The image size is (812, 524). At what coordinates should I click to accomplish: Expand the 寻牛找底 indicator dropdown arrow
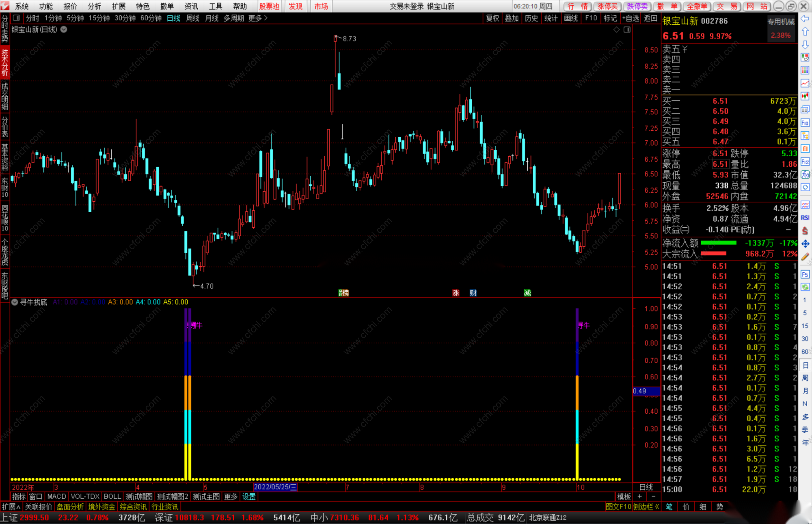click(15, 302)
